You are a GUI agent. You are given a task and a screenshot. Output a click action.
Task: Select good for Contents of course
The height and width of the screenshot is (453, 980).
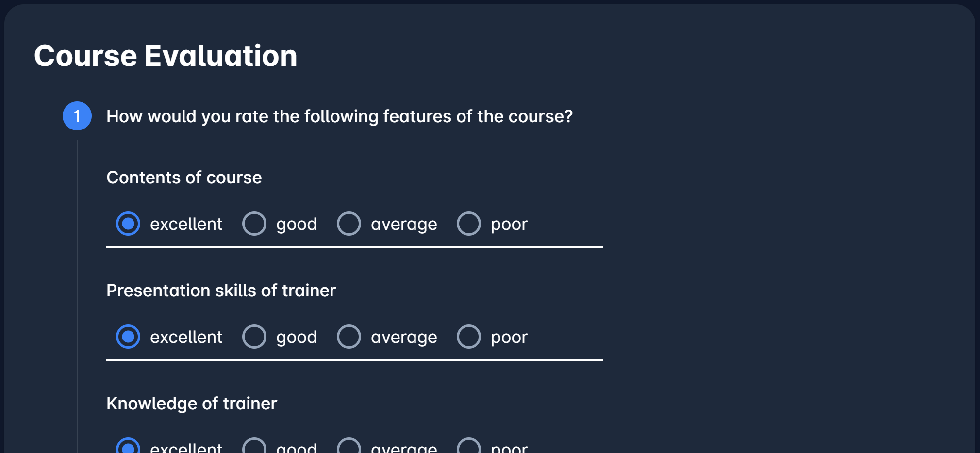(x=254, y=224)
